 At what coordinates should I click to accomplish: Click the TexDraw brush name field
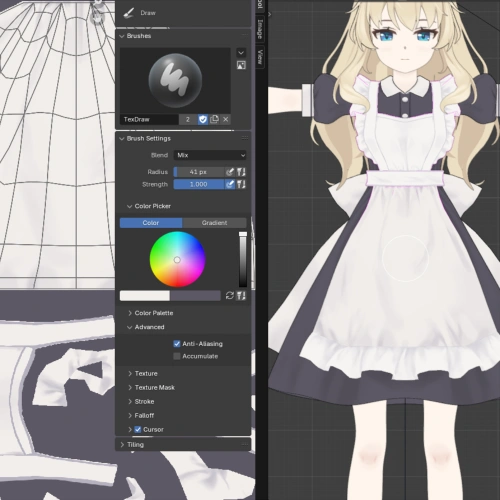(x=149, y=119)
